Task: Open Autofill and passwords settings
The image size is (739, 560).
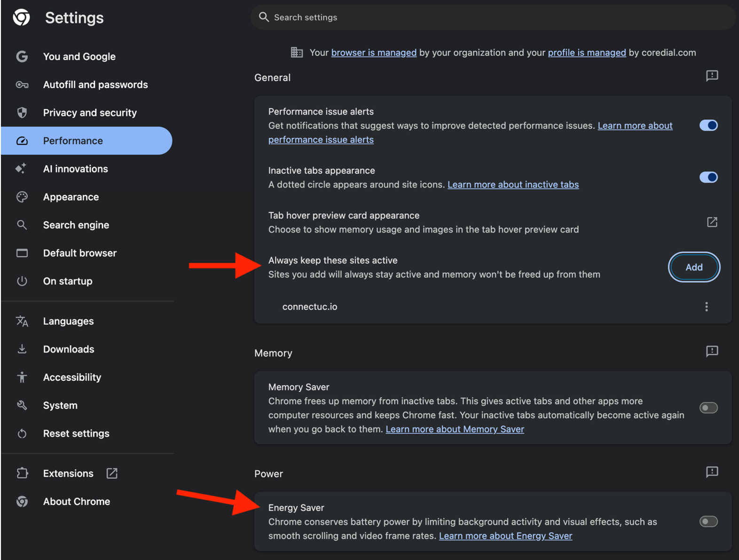Action: tap(87, 85)
